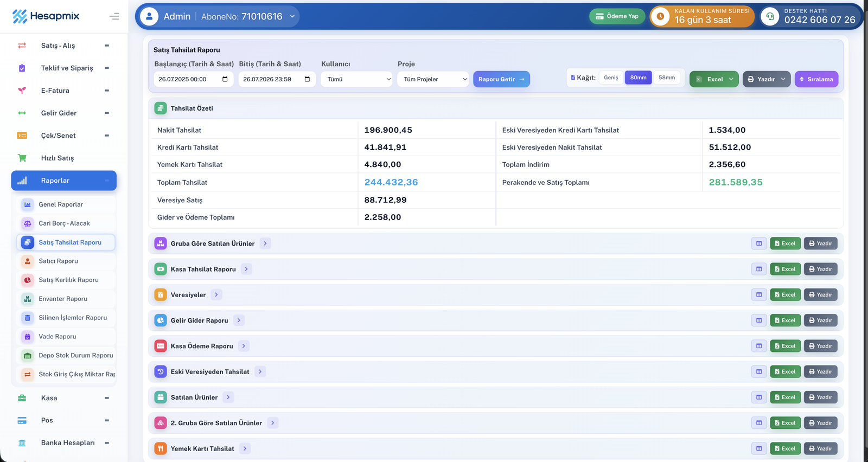Click the Gelir Gider arrows icon
Viewport: 868px width, 462px height.
point(22,113)
